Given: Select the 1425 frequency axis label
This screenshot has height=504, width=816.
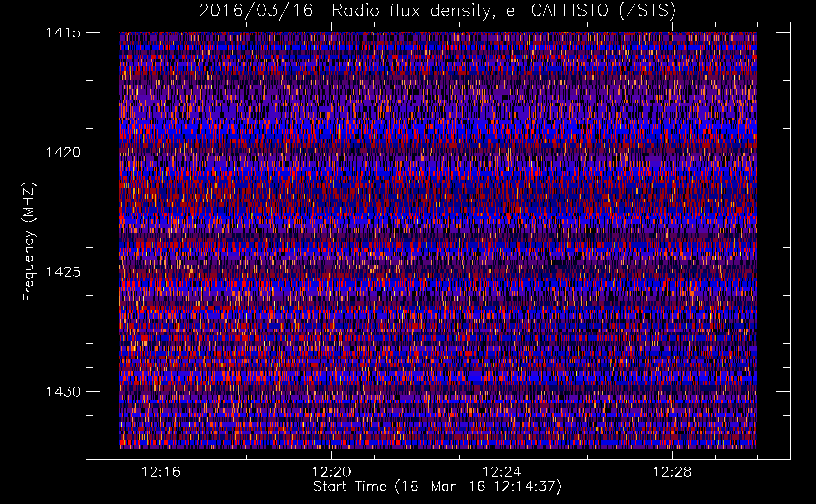Looking at the screenshot, I should (63, 272).
